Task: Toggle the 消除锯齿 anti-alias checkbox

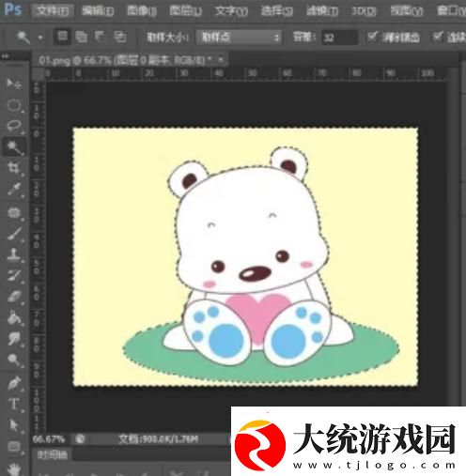Action: tap(372, 37)
